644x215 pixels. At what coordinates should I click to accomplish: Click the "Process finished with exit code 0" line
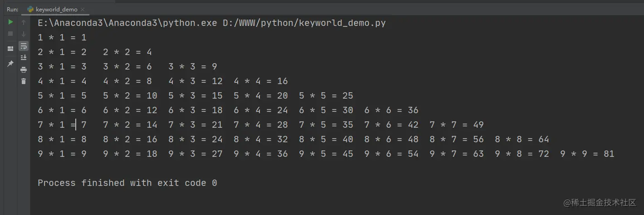(x=127, y=183)
